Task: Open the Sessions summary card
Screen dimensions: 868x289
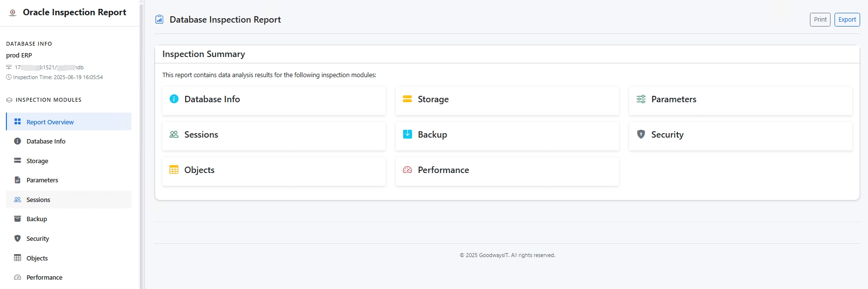Action: 274,136
